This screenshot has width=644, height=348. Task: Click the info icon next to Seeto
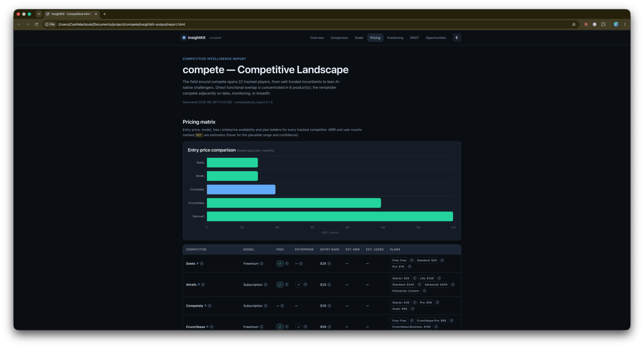point(202,264)
